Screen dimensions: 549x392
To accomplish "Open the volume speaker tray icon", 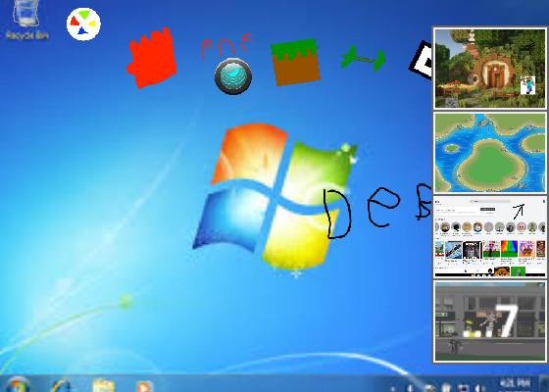I will 479,388.
